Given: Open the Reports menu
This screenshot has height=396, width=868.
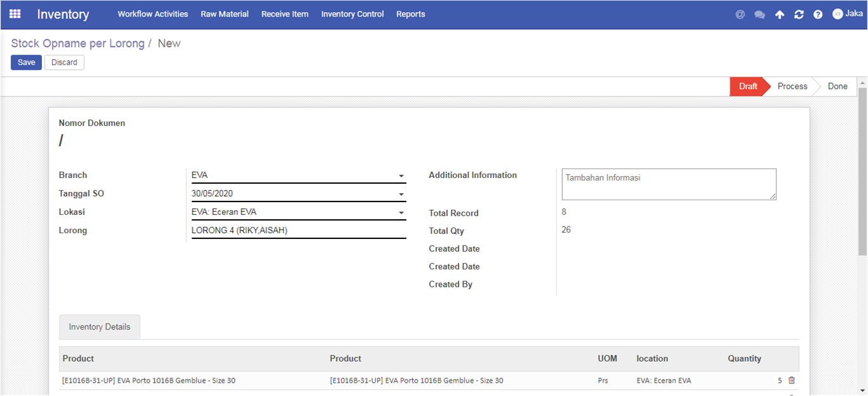Looking at the screenshot, I should pos(410,14).
